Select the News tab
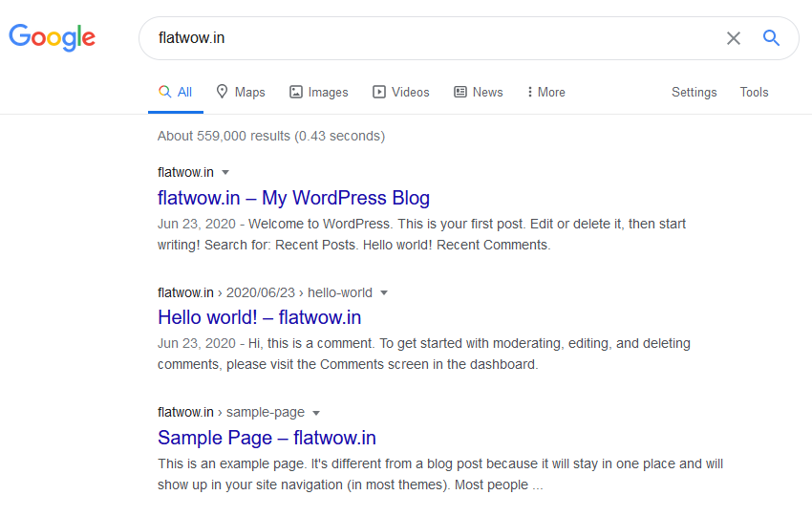This screenshot has width=812, height=517. (478, 93)
